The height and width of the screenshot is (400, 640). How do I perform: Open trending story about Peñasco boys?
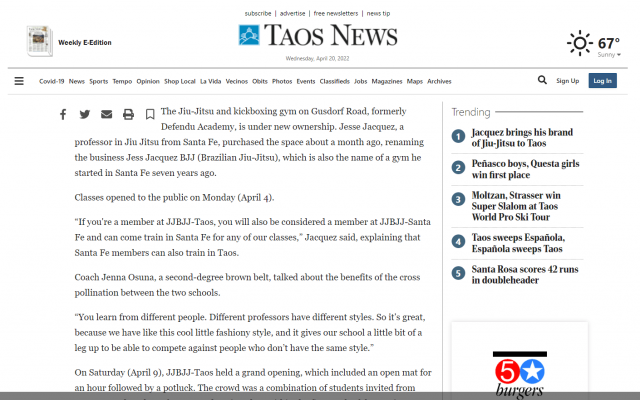524,169
